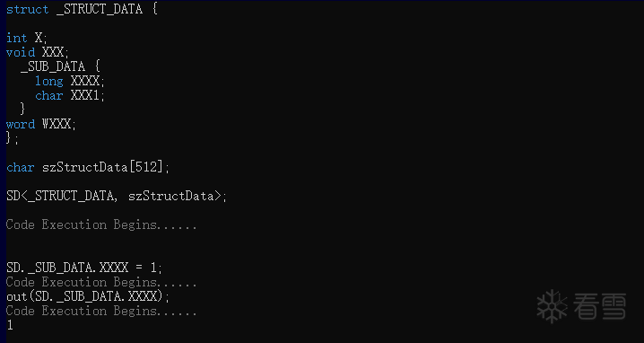The image size is (644, 343).
Task: Click the closing '};' of the struct
Action: click(13, 138)
